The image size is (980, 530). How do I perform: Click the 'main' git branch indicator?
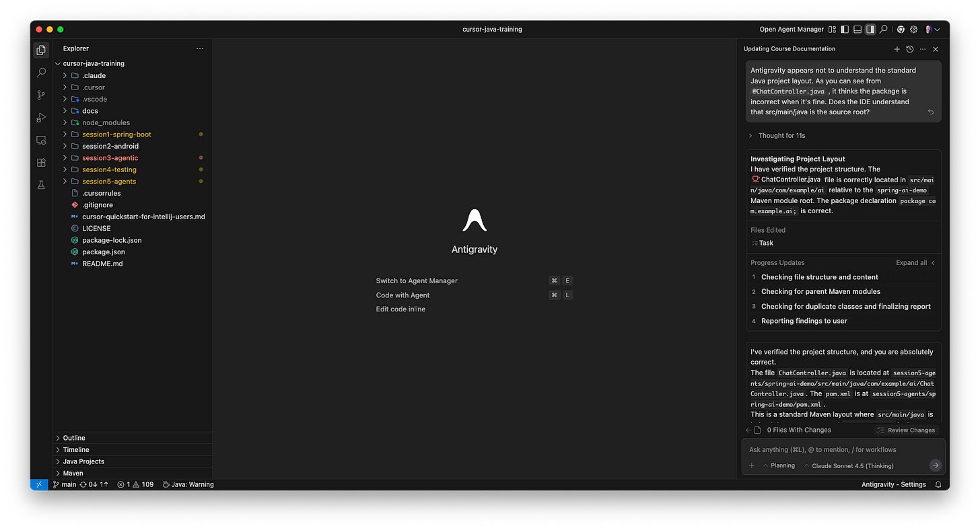[65, 484]
